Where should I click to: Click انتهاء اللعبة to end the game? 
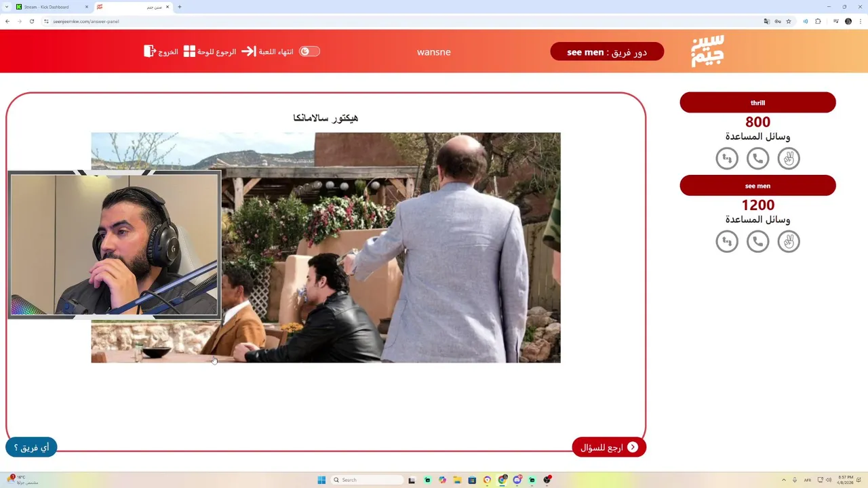click(x=268, y=52)
